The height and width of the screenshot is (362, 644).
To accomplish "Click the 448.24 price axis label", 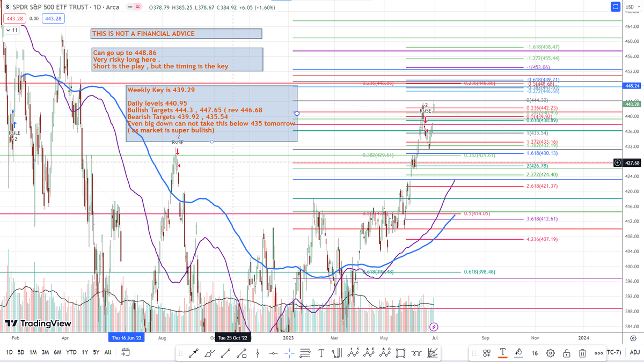I will pos(632,85).
